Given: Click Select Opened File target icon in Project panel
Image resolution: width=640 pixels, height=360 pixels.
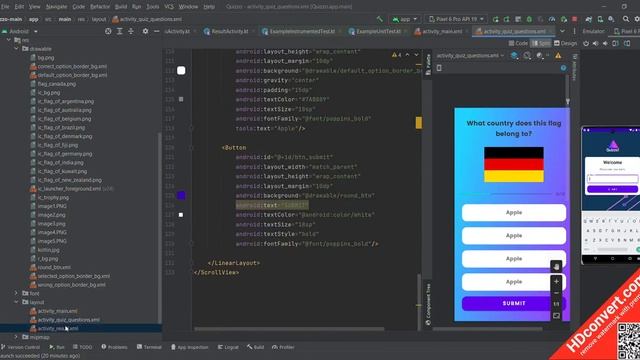Looking at the screenshot, I should (108, 31).
